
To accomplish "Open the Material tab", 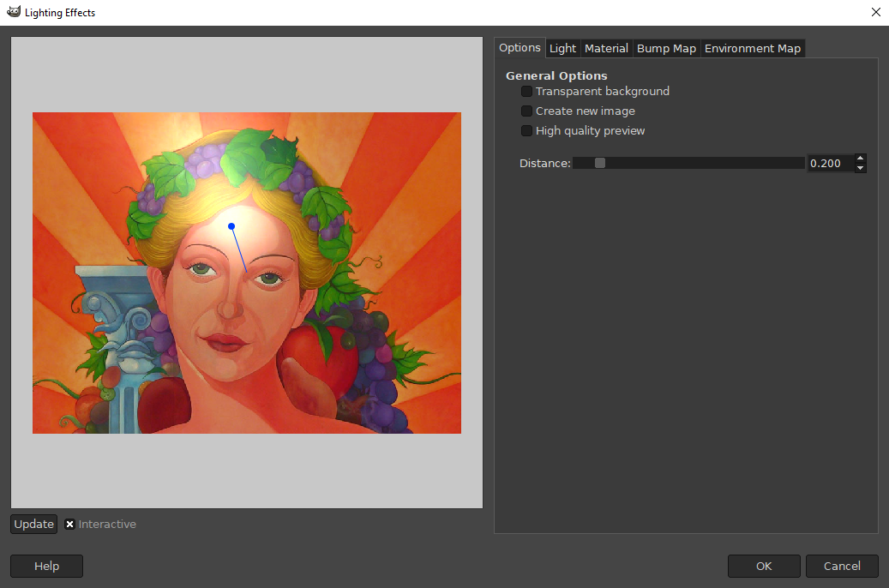I will coord(606,49).
